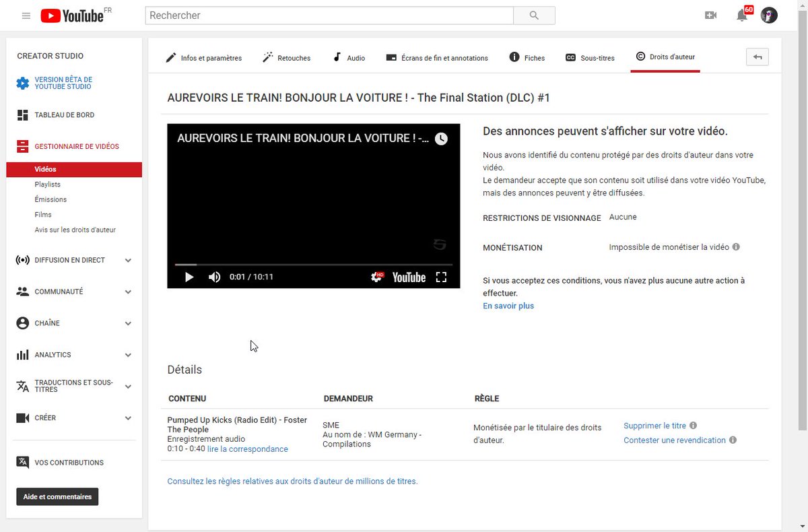This screenshot has width=808, height=532.
Task: Click the Tableau de bord dashboard icon
Action: [x=23, y=115]
